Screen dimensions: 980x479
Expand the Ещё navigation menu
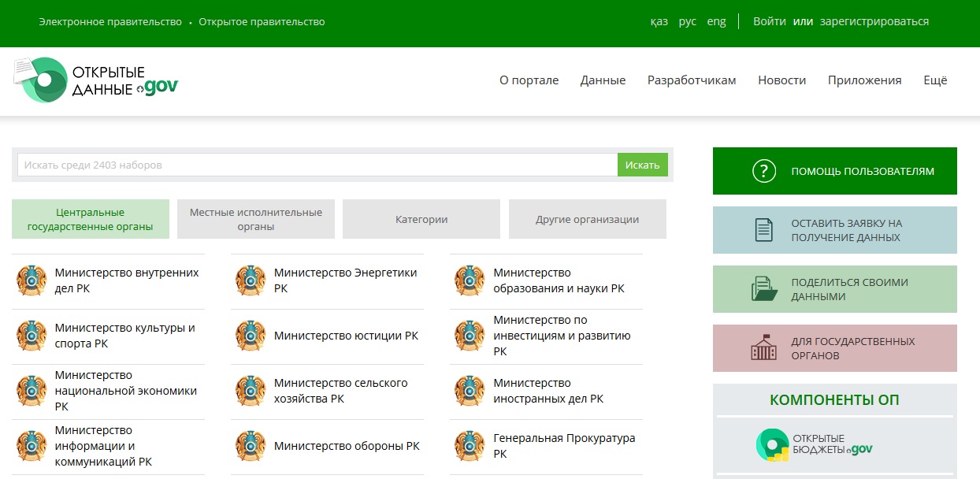coord(934,80)
